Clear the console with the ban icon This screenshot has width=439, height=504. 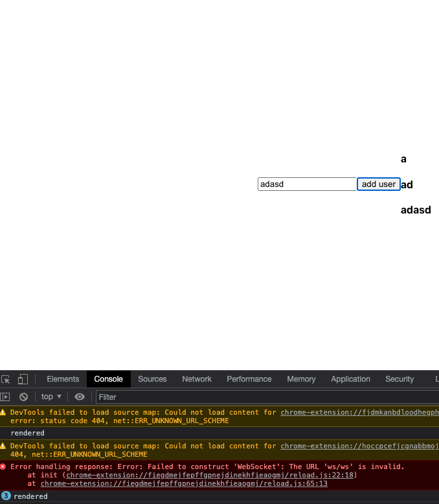point(23,397)
